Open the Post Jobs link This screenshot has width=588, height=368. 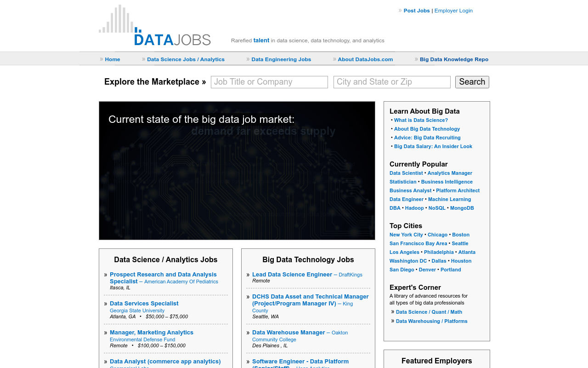click(417, 11)
